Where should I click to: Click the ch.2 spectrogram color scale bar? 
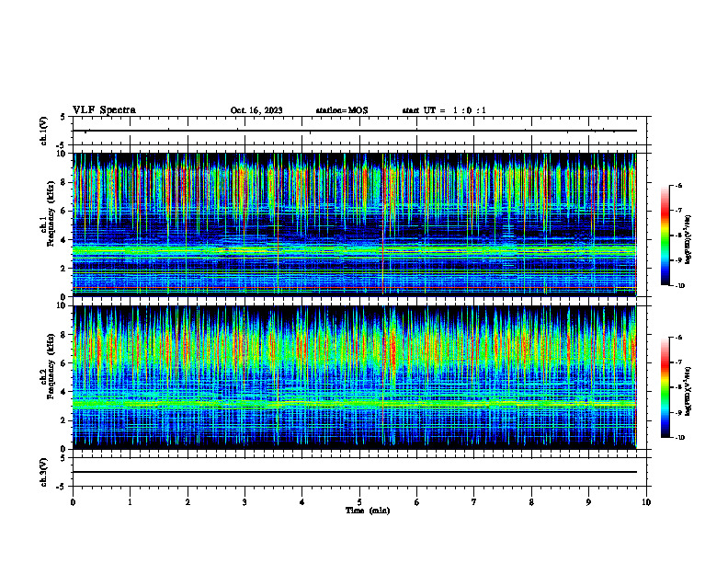point(665,387)
